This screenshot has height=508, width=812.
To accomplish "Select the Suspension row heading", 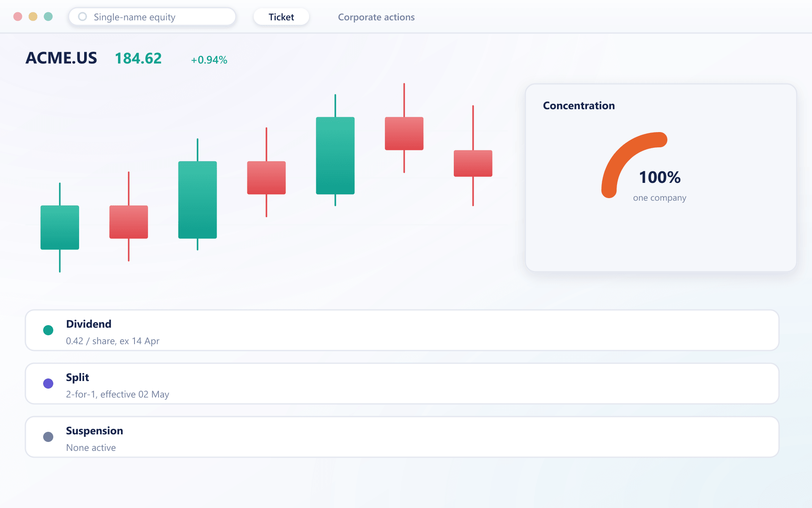I will click(x=94, y=431).
